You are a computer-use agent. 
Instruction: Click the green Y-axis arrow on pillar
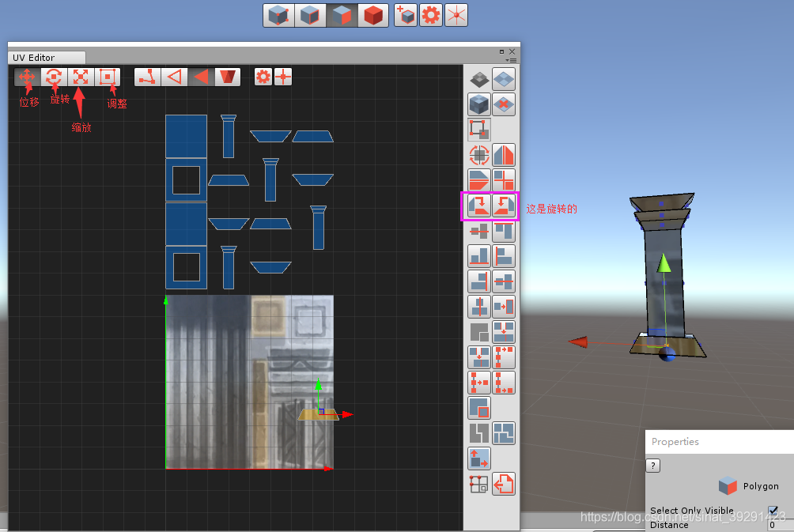664,263
